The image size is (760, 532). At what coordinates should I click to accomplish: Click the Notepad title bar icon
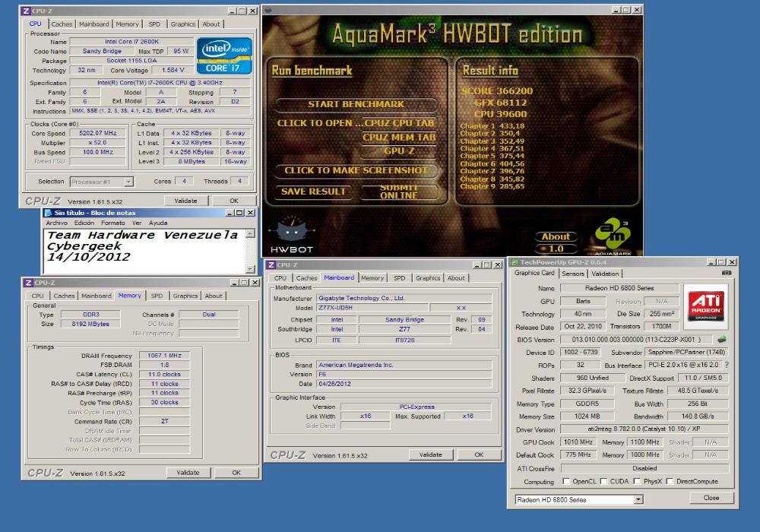[x=48, y=213]
